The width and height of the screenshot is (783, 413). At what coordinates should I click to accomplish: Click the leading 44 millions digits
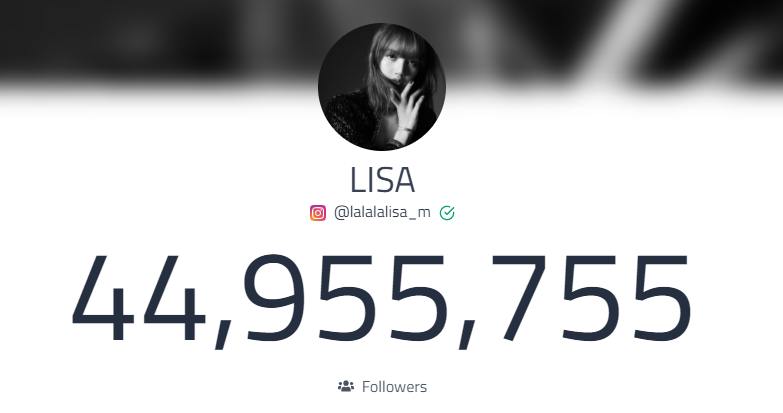tap(139, 299)
